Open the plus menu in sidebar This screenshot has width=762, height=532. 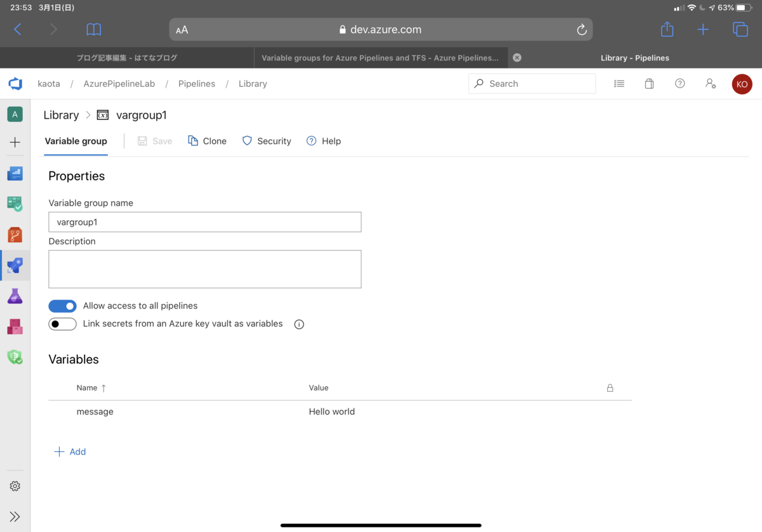coord(15,142)
